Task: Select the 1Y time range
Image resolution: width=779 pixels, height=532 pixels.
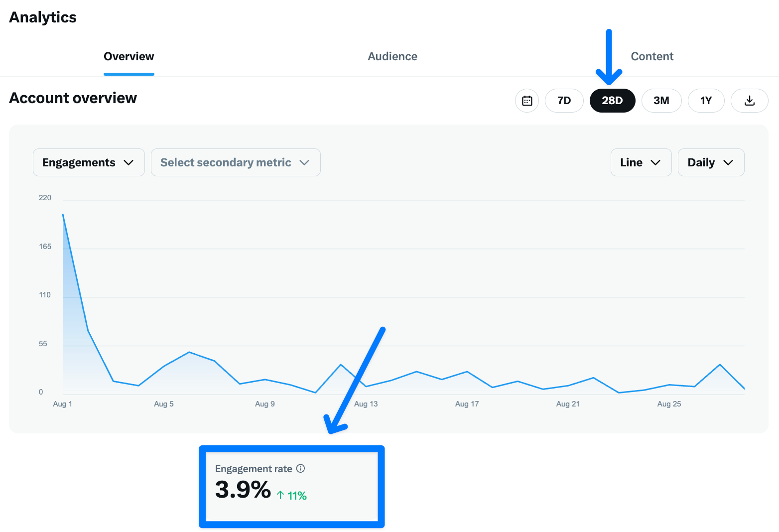Action: 706,101
